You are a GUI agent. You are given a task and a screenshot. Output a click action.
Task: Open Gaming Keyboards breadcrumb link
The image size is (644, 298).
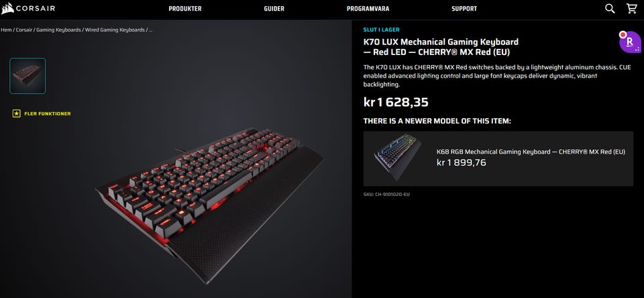pos(58,30)
